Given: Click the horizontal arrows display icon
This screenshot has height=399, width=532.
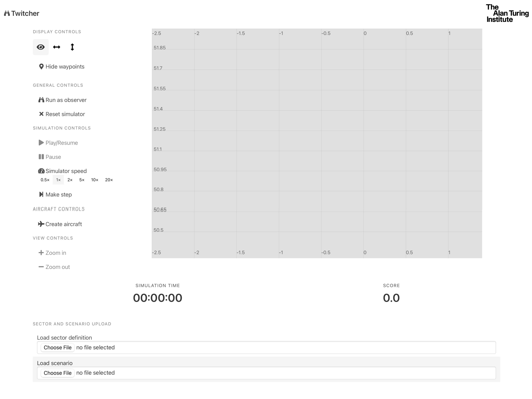Looking at the screenshot, I should coord(57,47).
